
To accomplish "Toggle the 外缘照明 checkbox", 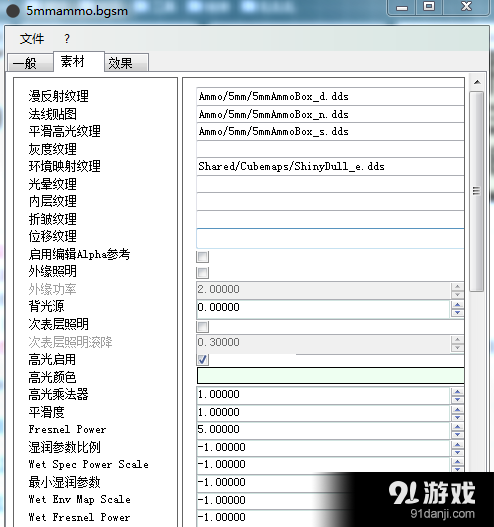I will point(203,273).
